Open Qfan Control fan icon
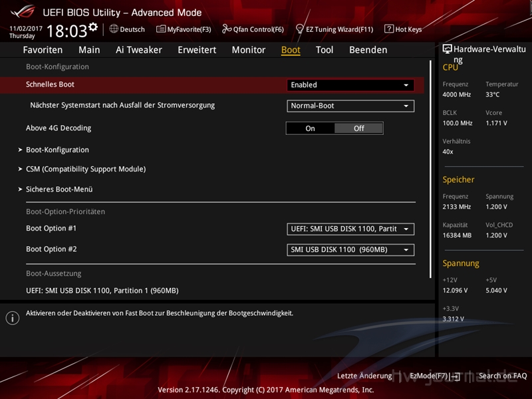The image size is (532, 399). click(226, 29)
